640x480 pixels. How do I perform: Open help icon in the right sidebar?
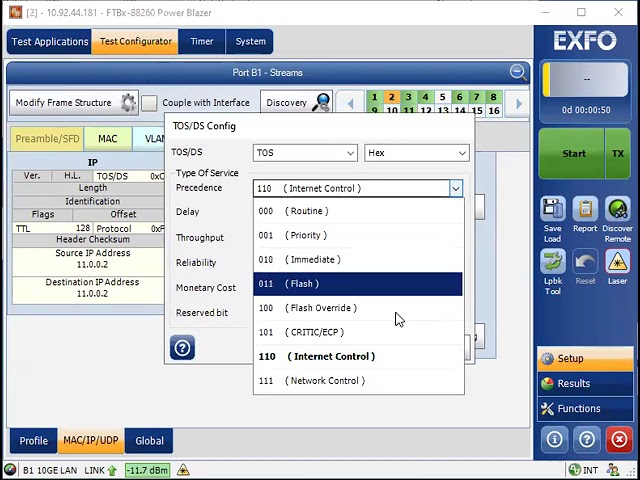pos(587,439)
